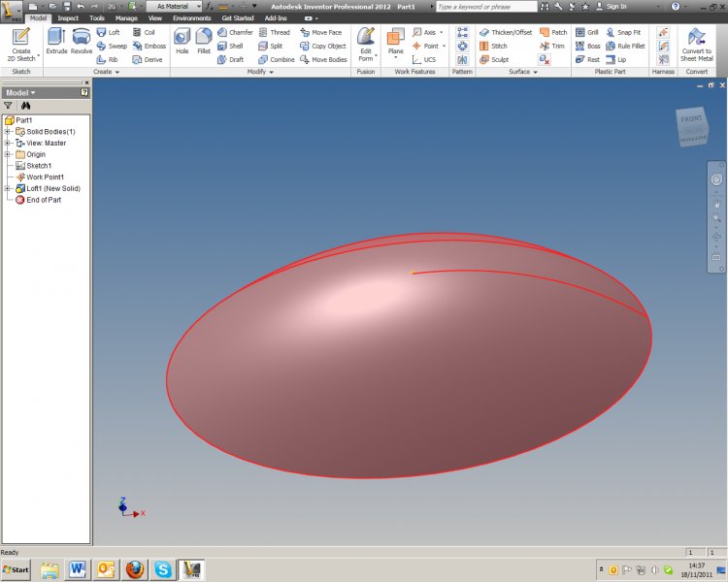The height and width of the screenshot is (582, 728).
Task: Click Sign In in the title bar
Action: [x=615, y=6]
